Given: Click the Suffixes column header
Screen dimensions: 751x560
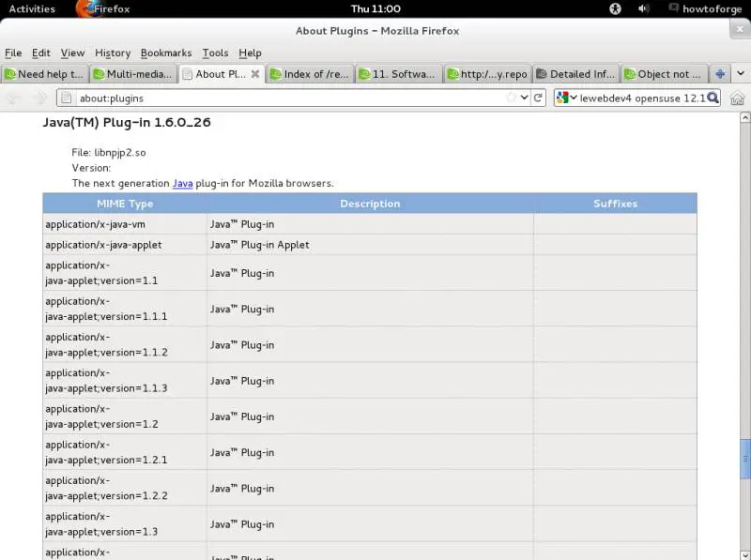Looking at the screenshot, I should [616, 204].
